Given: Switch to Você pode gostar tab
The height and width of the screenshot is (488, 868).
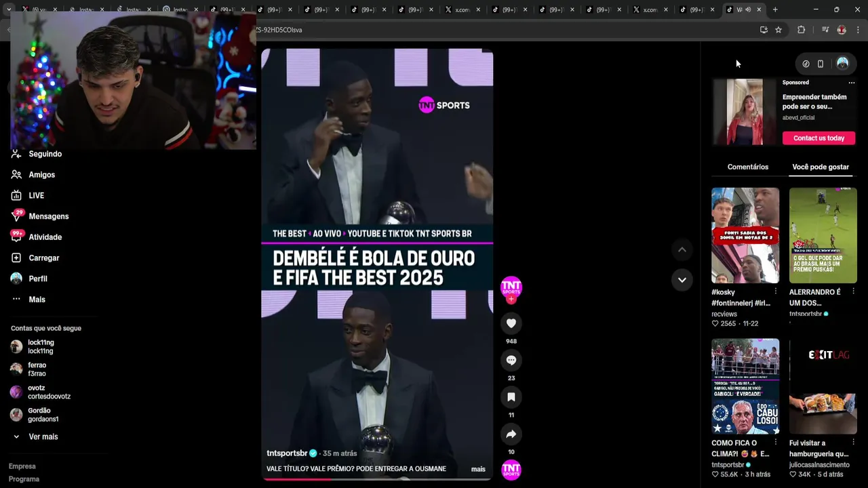Looking at the screenshot, I should pos(821,167).
